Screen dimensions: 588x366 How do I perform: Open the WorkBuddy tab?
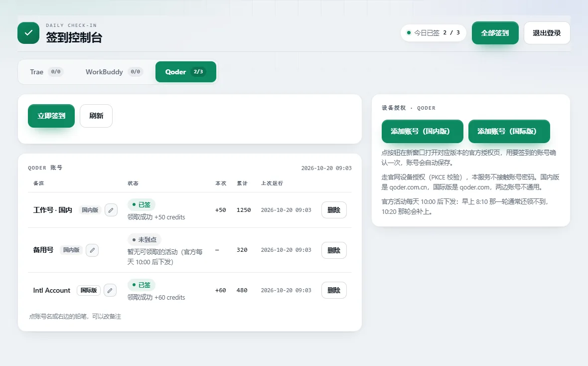tap(114, 72)
